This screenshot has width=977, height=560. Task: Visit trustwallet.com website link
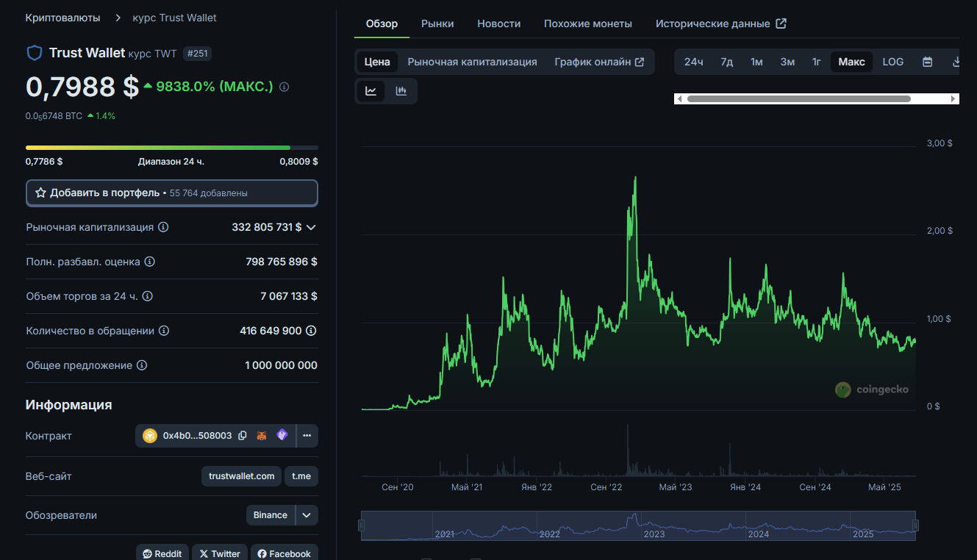(x=242, y=476)
